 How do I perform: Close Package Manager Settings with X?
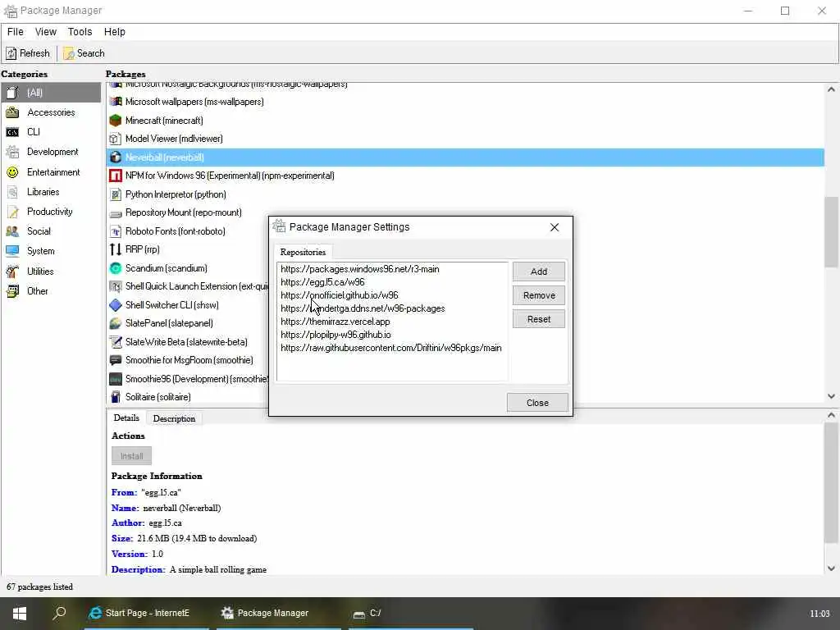555,228
